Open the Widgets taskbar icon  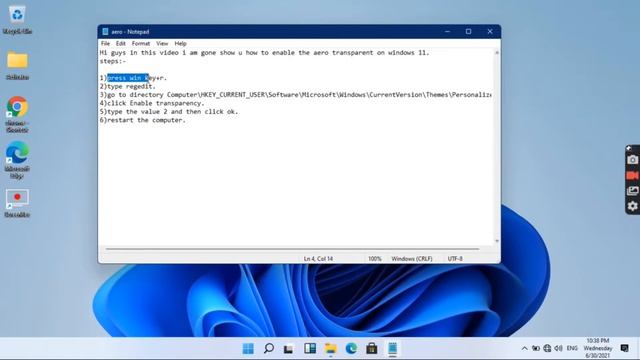pos(310,348)
